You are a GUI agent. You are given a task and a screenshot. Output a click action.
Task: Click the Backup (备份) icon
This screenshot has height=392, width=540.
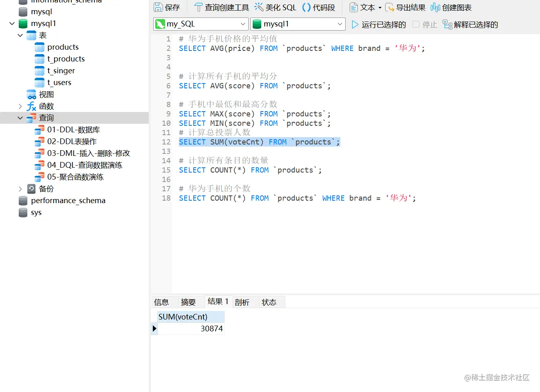pos(31,189)
